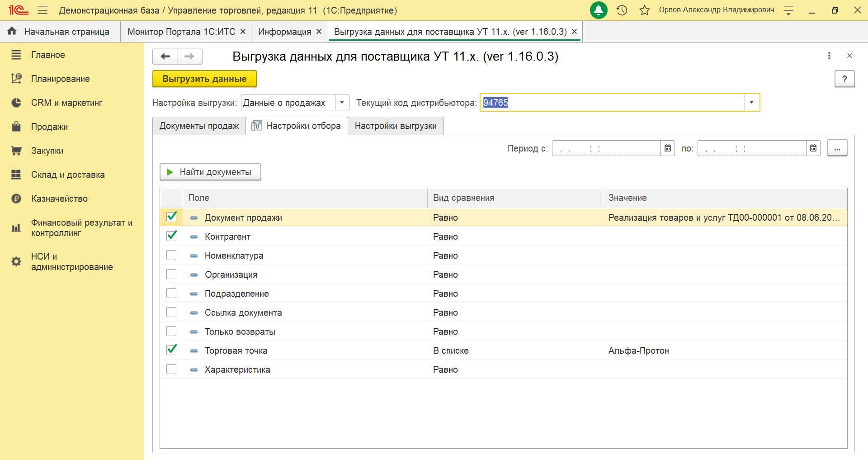Enable Подразделение filter checkbox
The width and height of the screenshot is (868, 460).
(171, 293)
